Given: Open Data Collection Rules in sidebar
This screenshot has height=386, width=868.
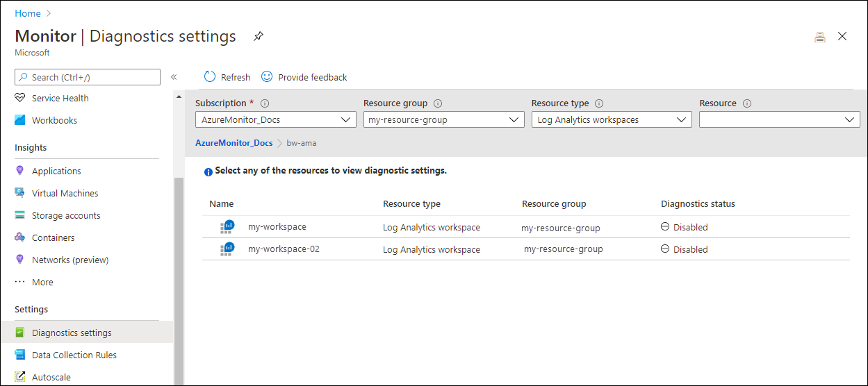Looking at the screenshot, I should click(74, 355).
